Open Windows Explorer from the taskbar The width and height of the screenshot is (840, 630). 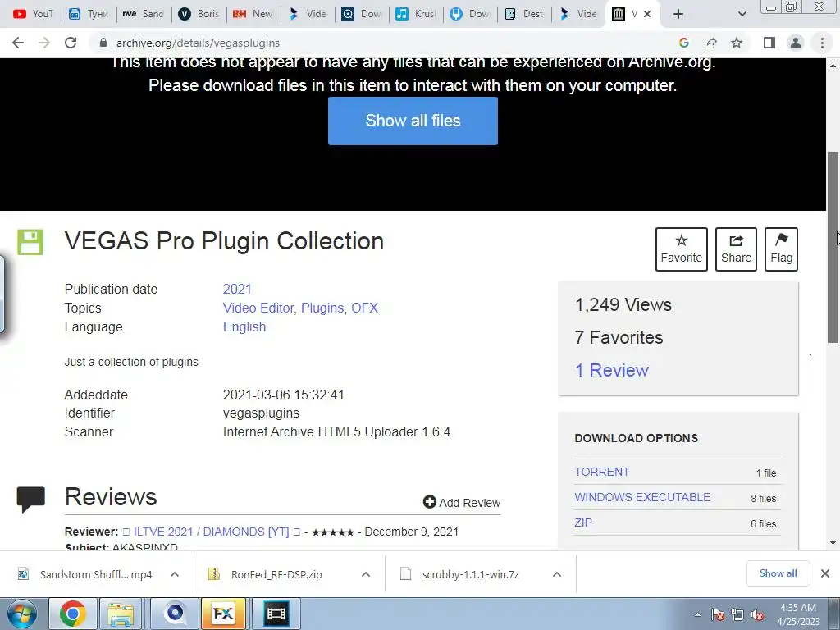[121, 614]
